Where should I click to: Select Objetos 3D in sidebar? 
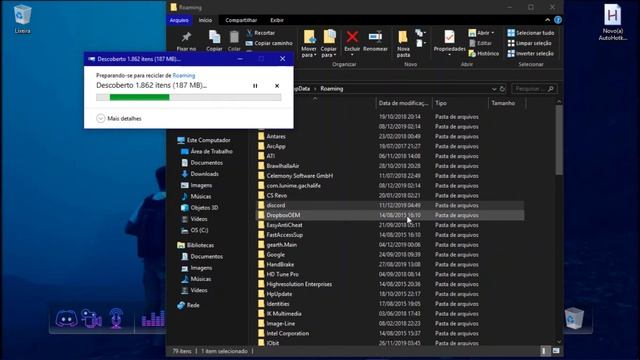200,208
